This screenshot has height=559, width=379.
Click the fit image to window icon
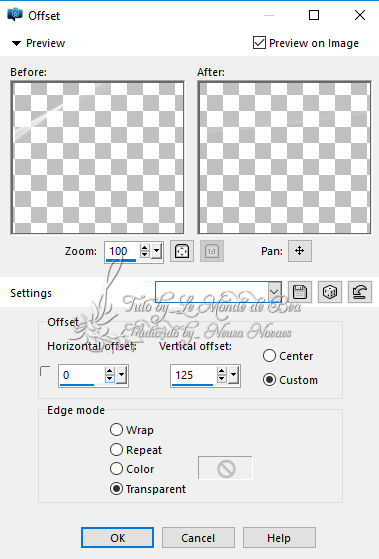click(182, 251)
